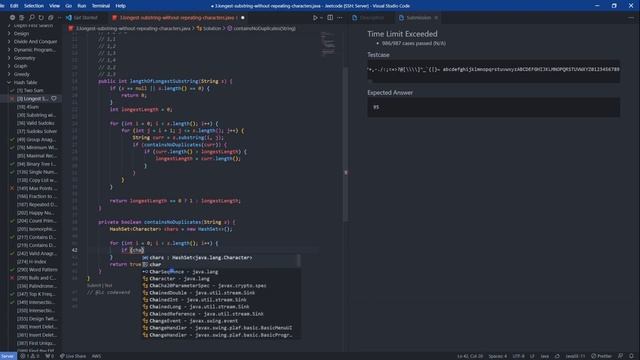Screen dimensions: 640x360
Task: Open the View menu
Action: coord(54,6)
